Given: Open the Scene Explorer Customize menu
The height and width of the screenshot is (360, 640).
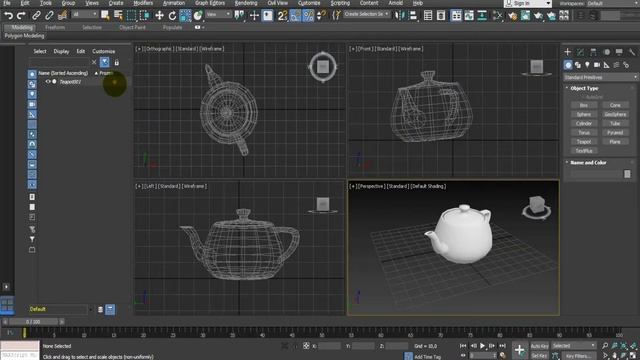Looking at the screenshot, I should [x=104, y=51].
